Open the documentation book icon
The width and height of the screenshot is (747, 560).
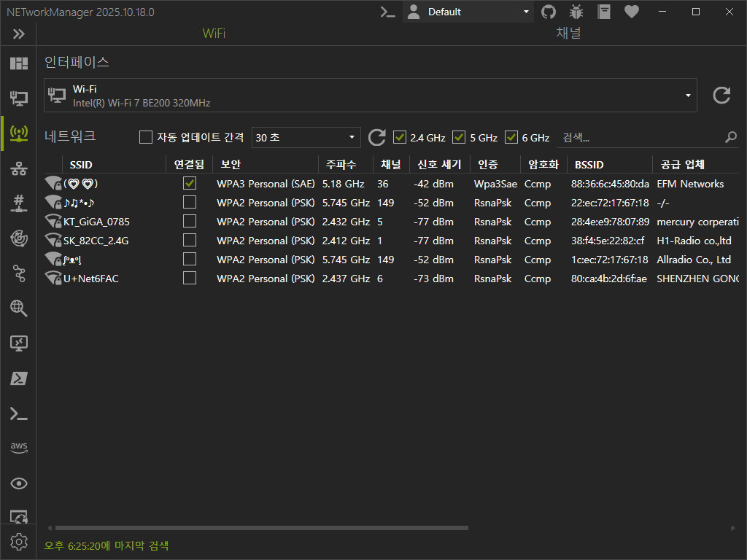[603, 12]
